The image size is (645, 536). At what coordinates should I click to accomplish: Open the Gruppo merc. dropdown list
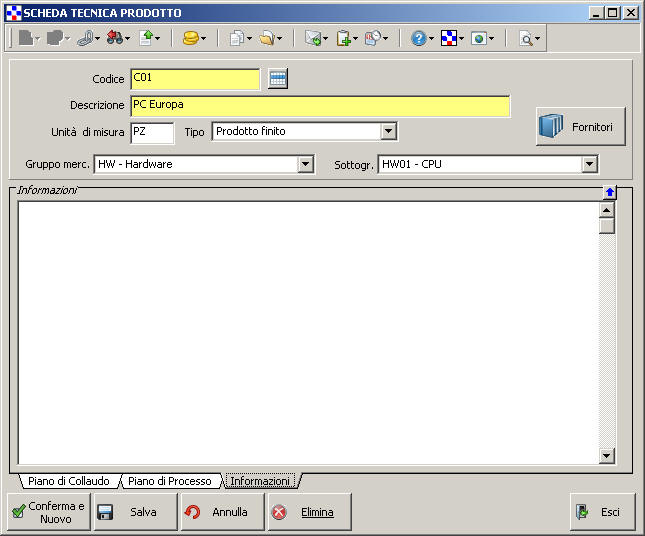[x=305, y=164]
